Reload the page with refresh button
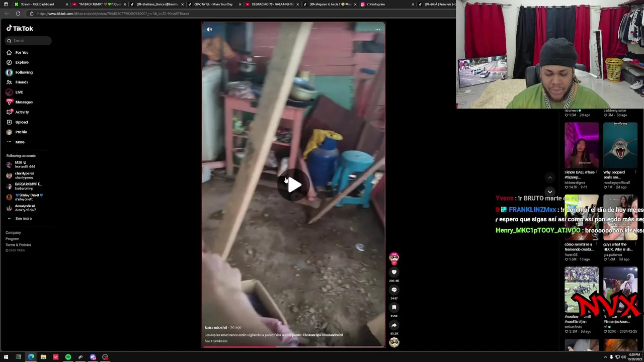 [x=18, y=14]
